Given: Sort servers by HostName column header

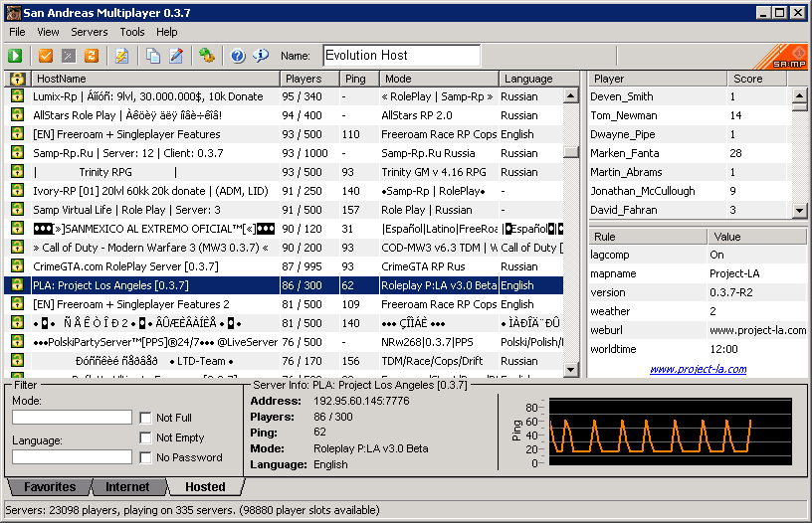Looking at the screenshot, I should (155, 79).
